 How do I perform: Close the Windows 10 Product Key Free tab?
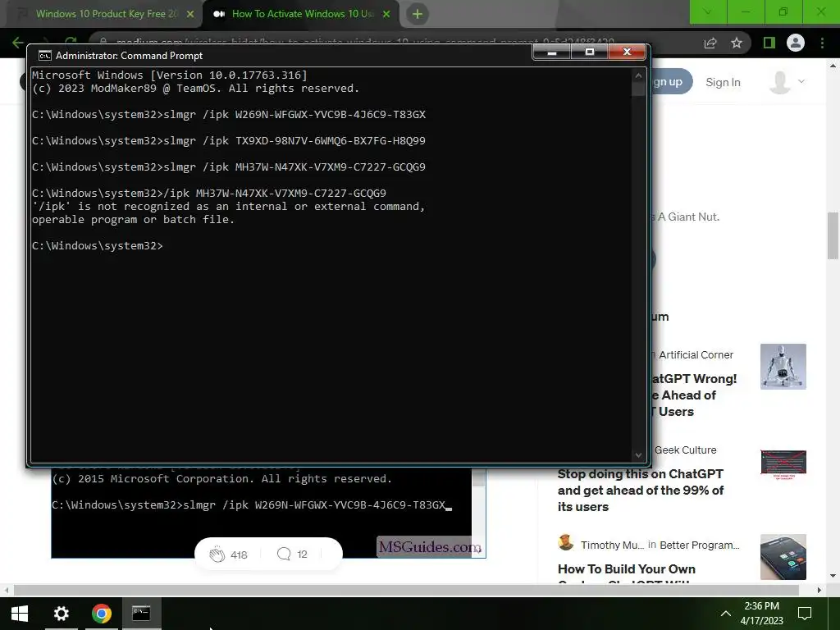190,14
